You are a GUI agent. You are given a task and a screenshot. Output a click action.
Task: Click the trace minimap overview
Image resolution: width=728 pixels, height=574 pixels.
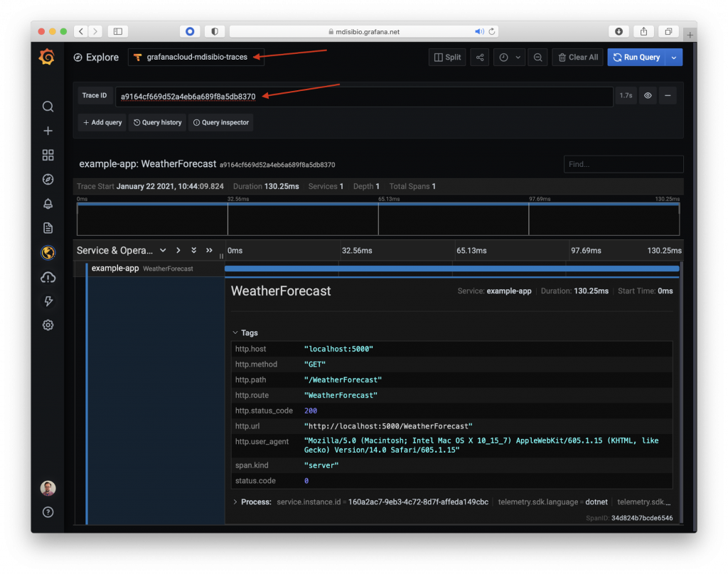pos(378,219)
